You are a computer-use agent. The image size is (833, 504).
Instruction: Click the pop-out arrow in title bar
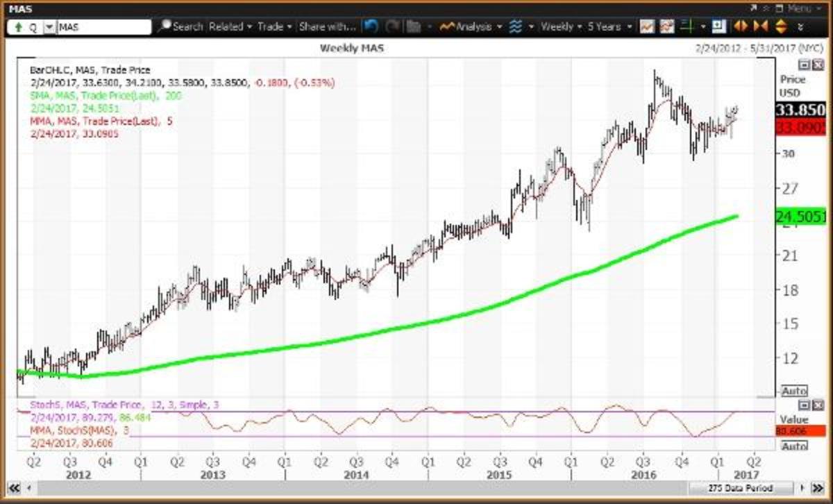[754, 8]
